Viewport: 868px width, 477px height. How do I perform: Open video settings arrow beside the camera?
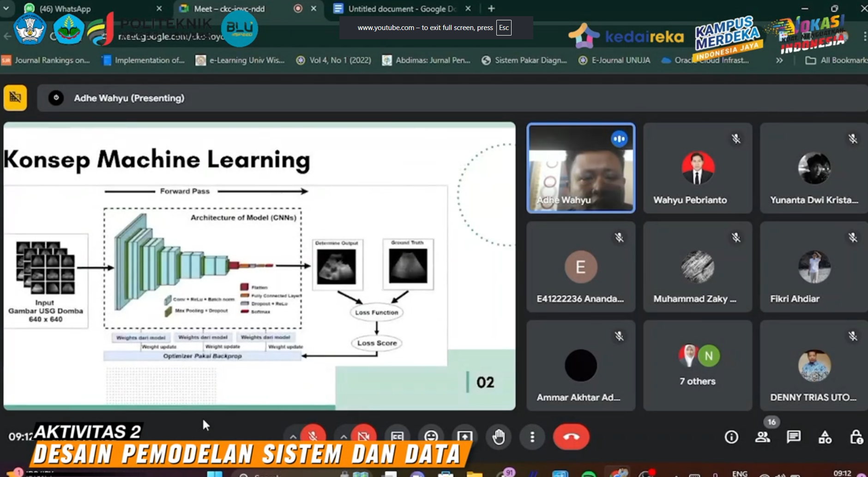(x=344, y=436)
